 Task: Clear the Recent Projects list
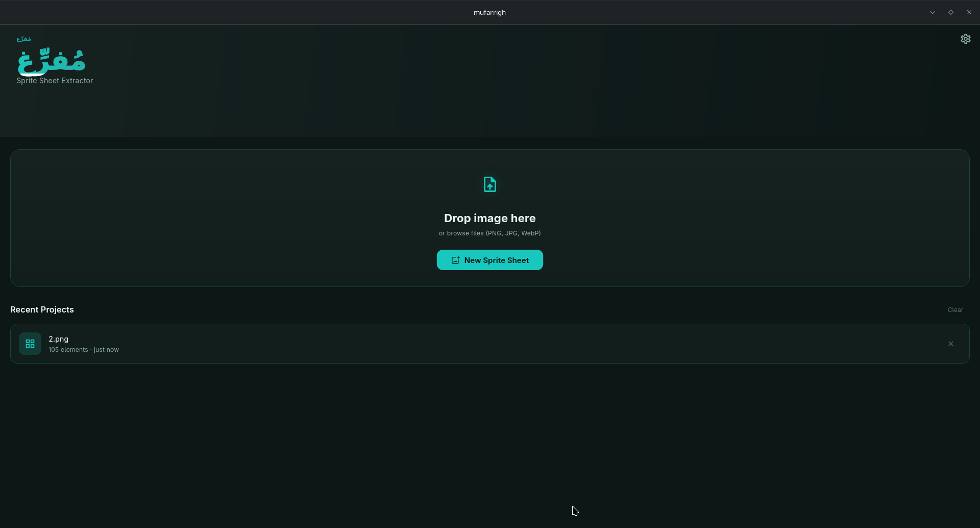tap(955, 310)
